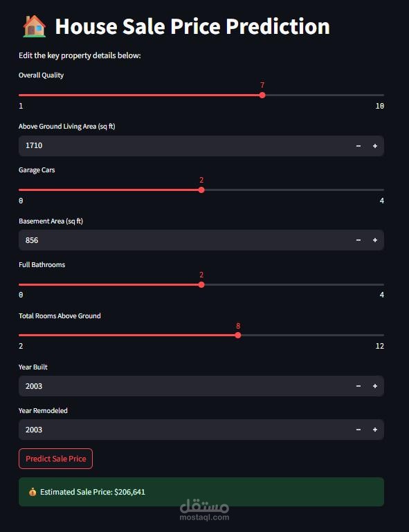This screenshot has height=532, width=409.
Task: Focus the Basement Area input showing 856
Action: point(184,240)
